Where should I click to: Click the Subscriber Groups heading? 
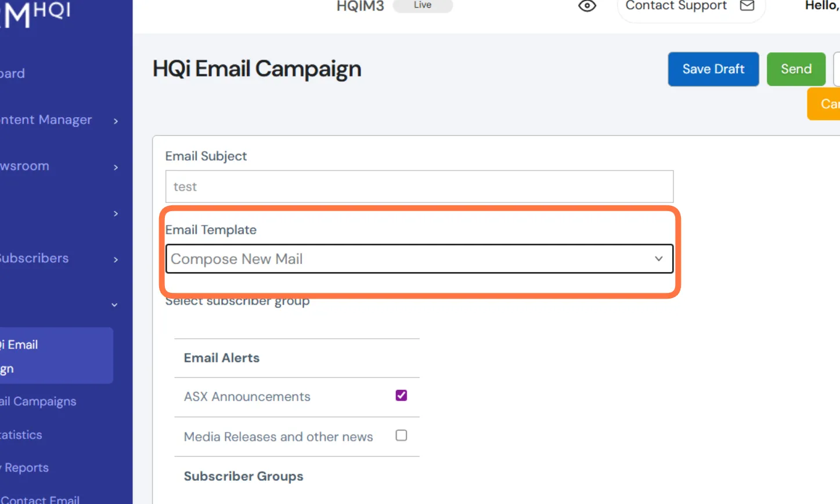(243, 476)
